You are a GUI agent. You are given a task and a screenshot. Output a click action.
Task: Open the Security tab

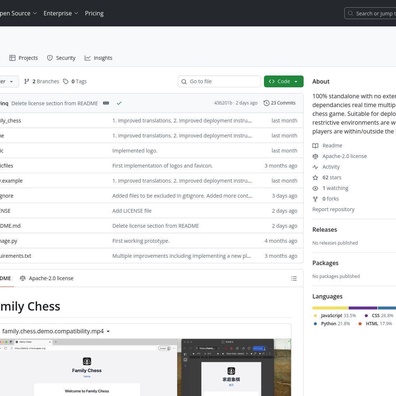point(61,58)
